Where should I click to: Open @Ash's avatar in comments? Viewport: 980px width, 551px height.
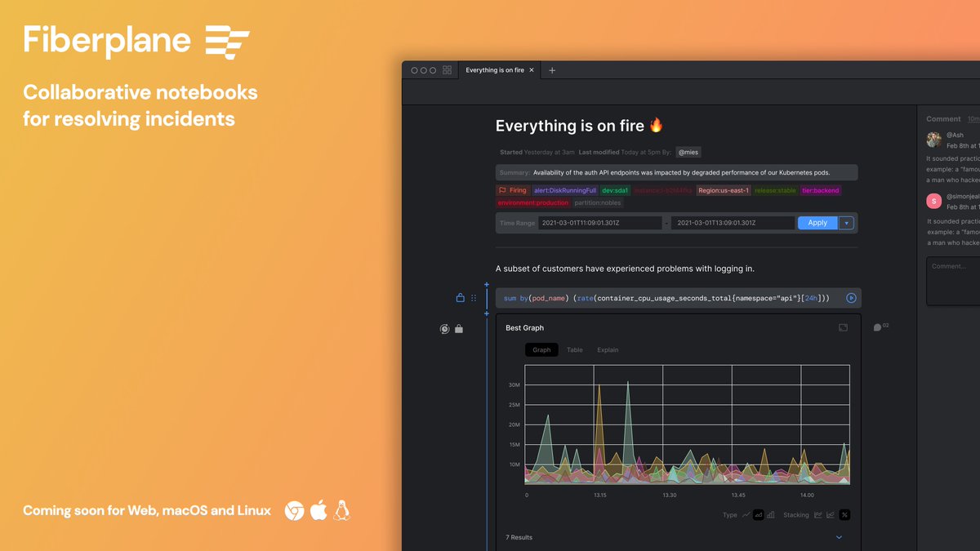(x=934, y=139)
